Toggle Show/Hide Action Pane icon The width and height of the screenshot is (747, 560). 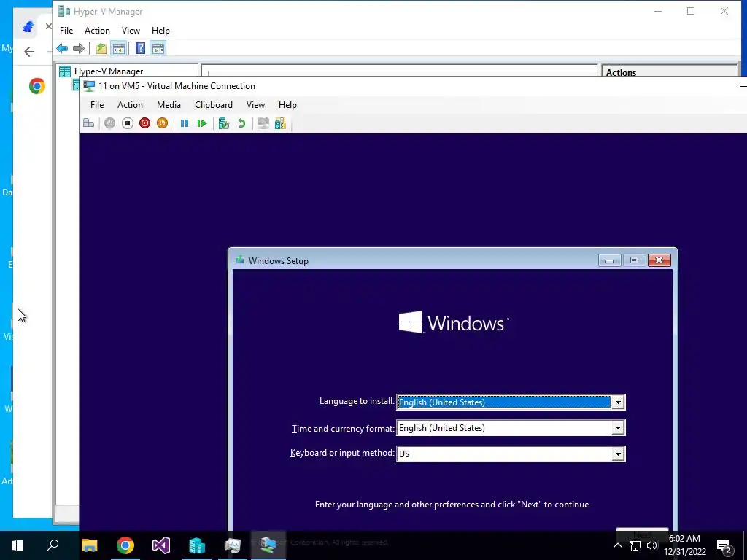158,48
